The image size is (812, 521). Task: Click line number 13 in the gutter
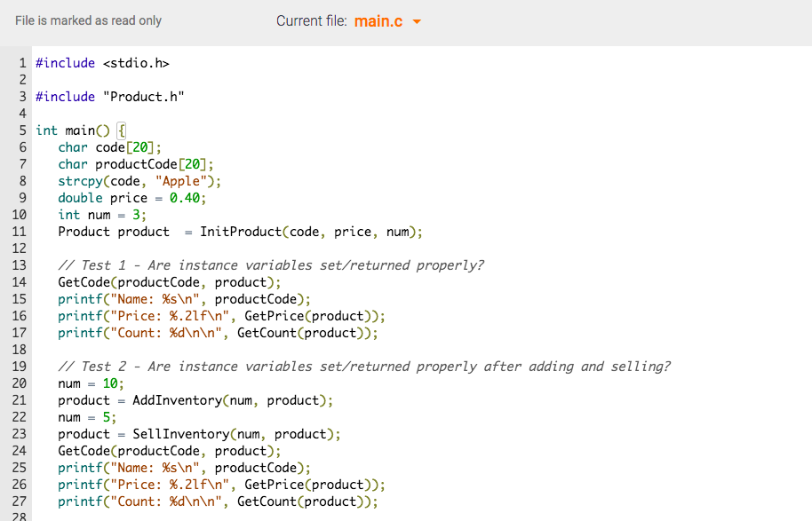pyautogui.click(x=20, y=265)
